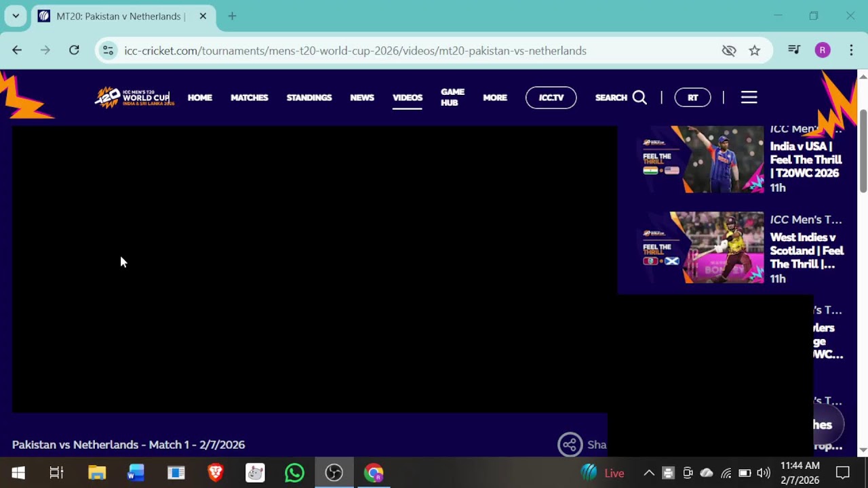Open the VIDEOS menu item

(408, 98)
